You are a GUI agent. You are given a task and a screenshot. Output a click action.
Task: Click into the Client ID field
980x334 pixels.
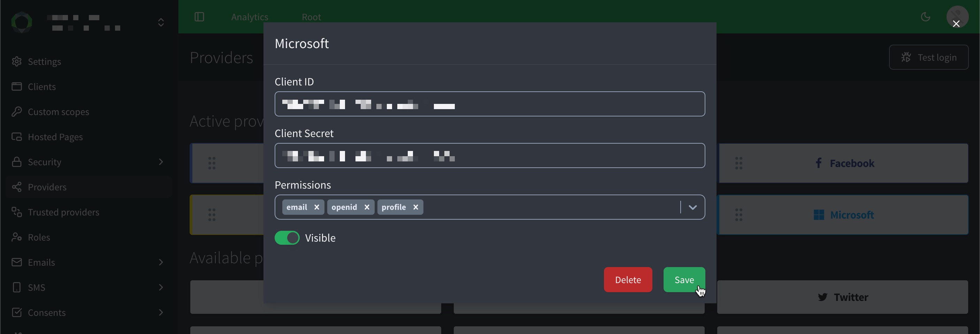pyautogui.click(x=490, y=104)
